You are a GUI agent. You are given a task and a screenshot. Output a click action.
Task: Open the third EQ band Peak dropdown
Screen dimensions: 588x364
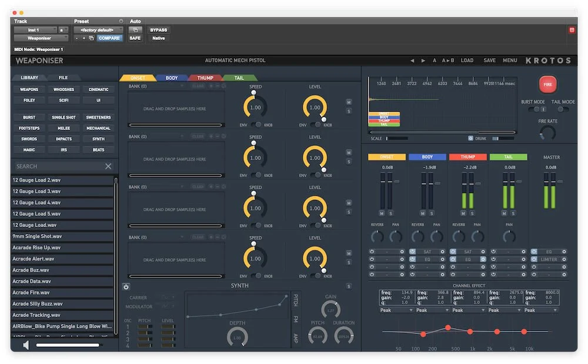pos(469,310)
